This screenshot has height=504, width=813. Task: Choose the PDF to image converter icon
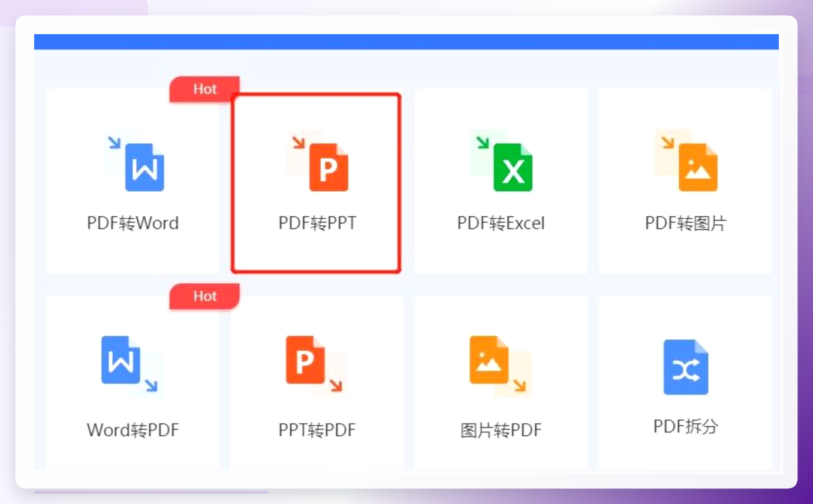pos(686,161)
